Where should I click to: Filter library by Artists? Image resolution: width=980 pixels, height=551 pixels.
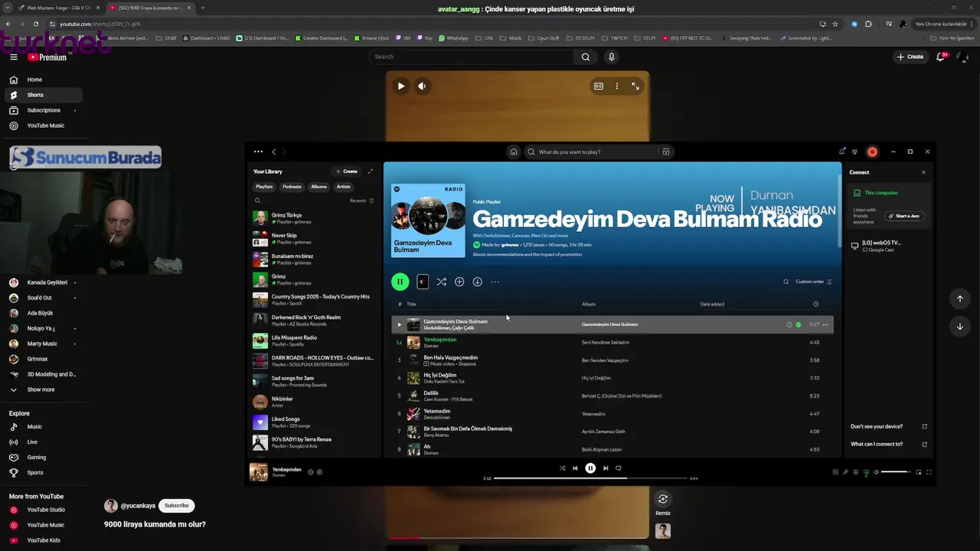[344, 187]
